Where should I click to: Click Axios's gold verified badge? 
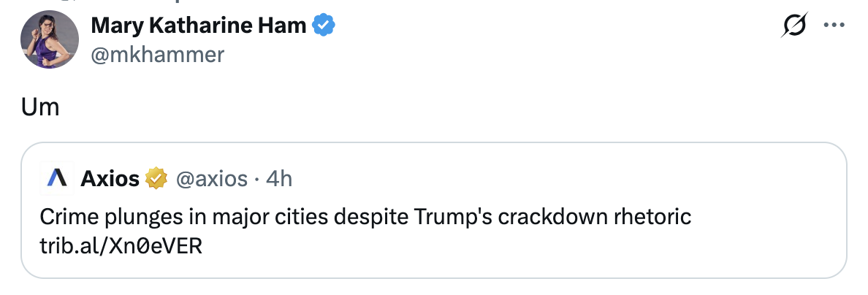click(x=156, y=178)
